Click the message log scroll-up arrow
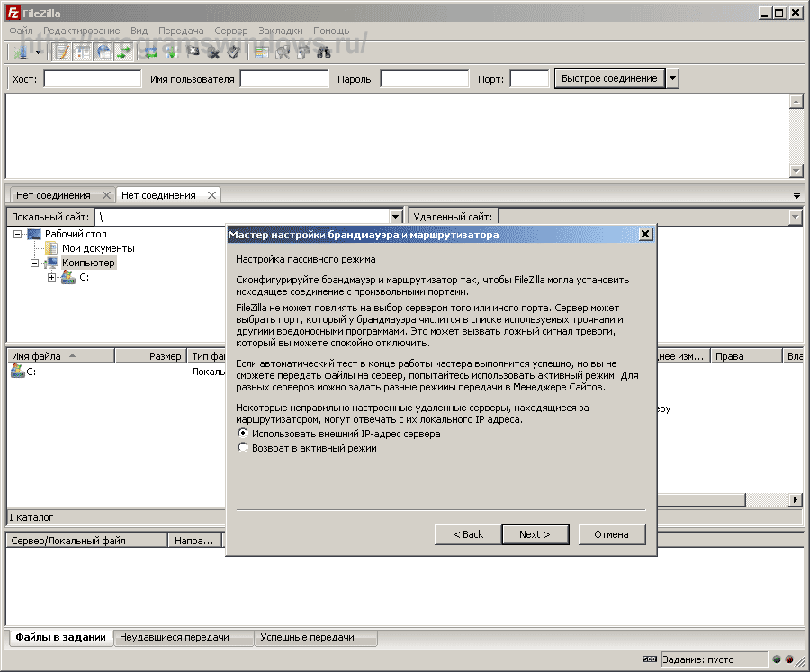This screenshot has height=672, width=810. [796, 102]
